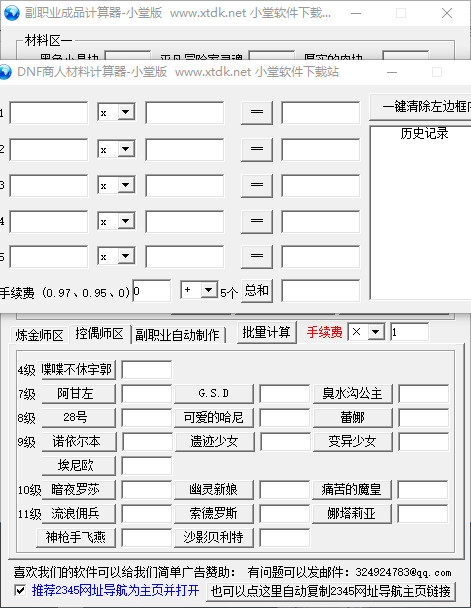The image size is (471, 608).
Task: Open the operator dropdown in row 2
Action: click(126, 149)
